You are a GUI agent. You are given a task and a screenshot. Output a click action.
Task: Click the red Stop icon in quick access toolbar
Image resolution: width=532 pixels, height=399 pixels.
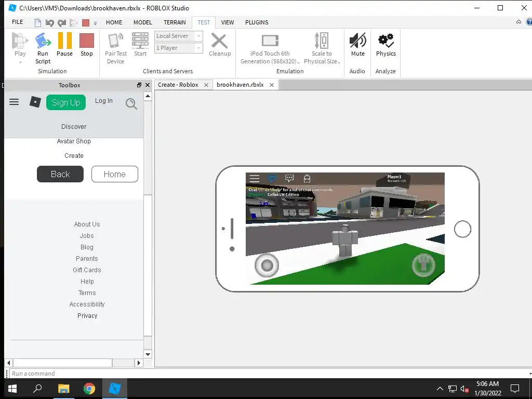[x=86, y=23]
